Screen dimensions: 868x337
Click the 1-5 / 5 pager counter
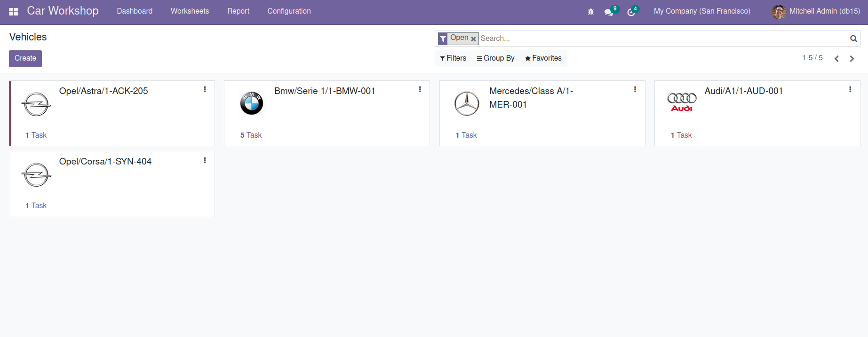coord(812,58)
